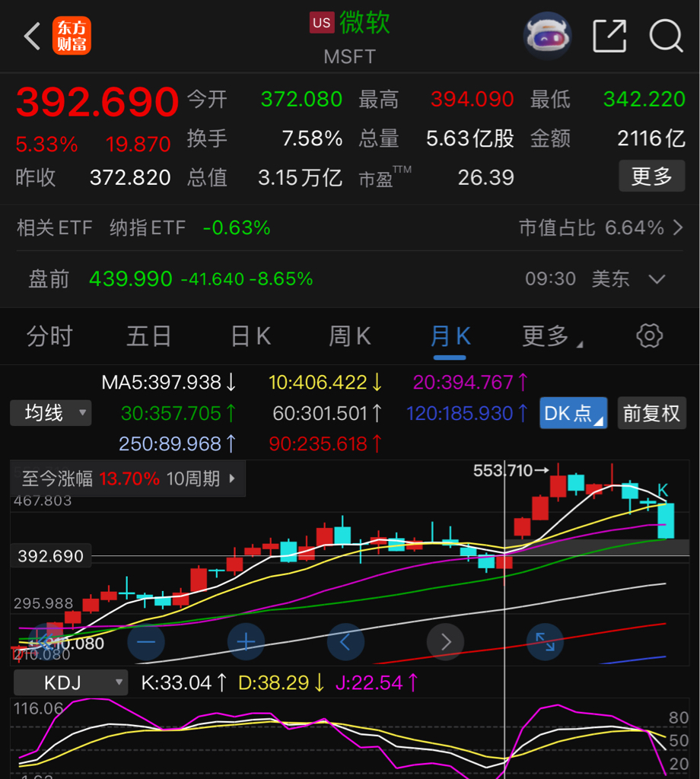Viewport: 700px width, 779px height.
Task: Switch to 分时 tab
Action: pos(49,337)
